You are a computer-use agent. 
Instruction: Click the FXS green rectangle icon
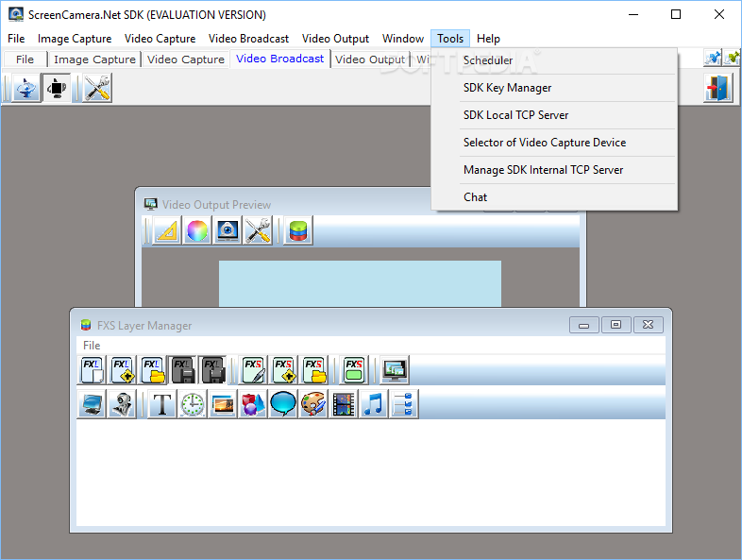click(354, 370)
